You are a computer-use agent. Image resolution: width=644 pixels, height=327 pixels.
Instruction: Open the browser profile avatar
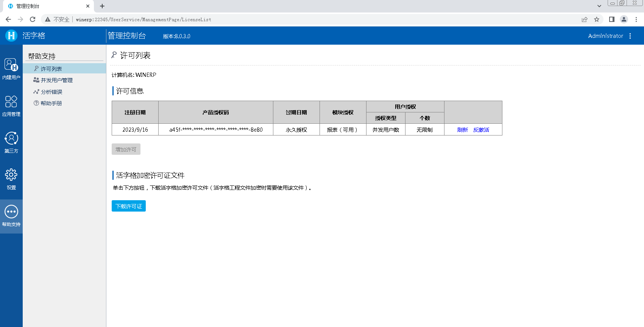click(624, 19)
